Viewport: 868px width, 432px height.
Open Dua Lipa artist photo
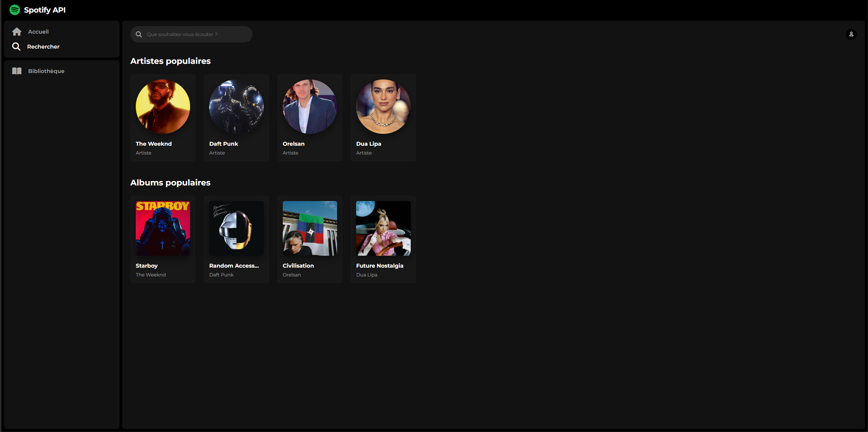click(x=383, y=107)
